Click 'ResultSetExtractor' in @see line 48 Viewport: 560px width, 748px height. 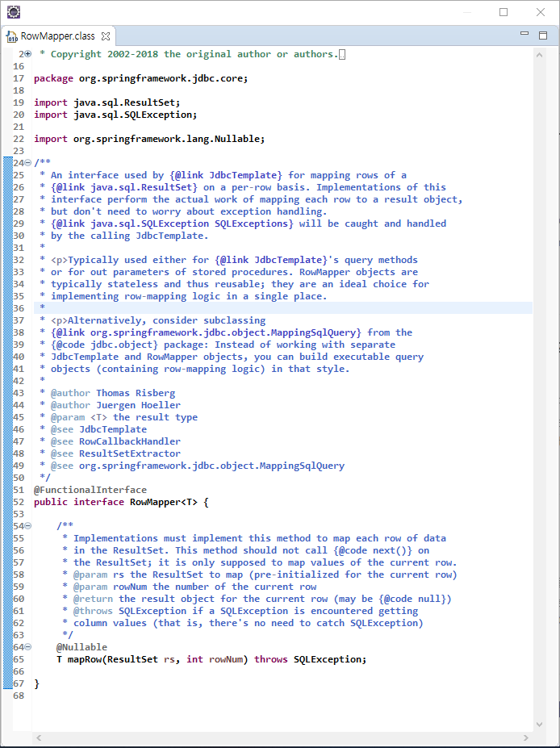pyautogui.click(x=130, y=453)
